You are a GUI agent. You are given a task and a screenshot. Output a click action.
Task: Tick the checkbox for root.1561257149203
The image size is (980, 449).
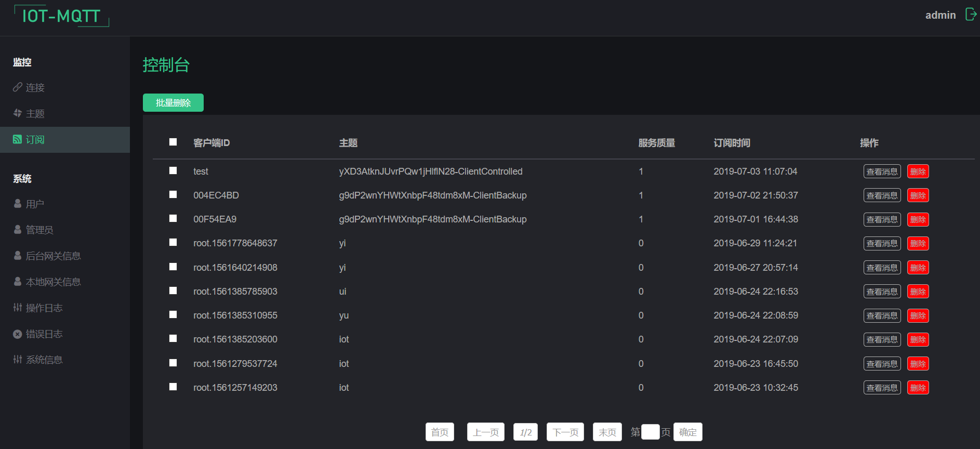click(173, 387)
